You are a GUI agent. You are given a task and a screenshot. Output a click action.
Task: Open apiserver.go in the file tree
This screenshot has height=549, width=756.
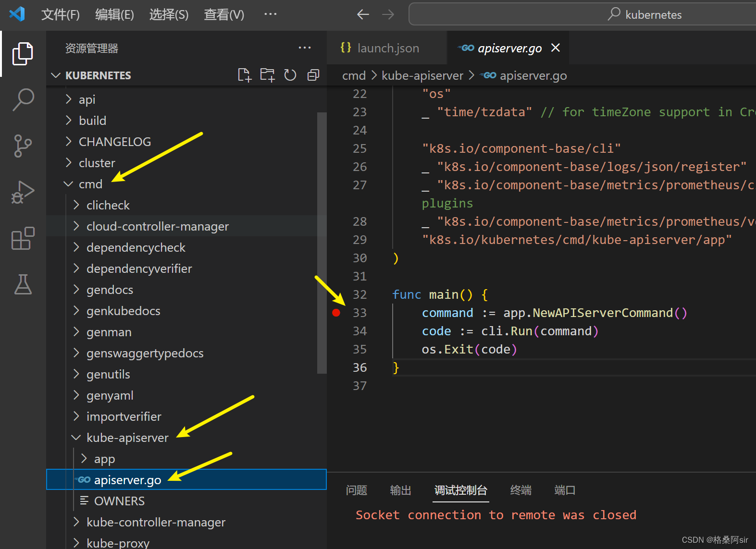[186, 480]
